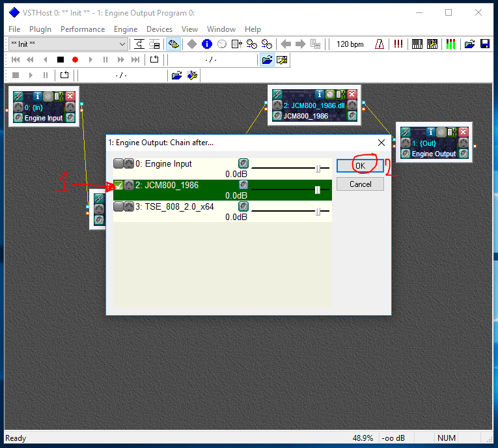The height and width of the screenshot is (448, 498).
Task: Close the JCM800_1986 plugin node
Action: 352,94
